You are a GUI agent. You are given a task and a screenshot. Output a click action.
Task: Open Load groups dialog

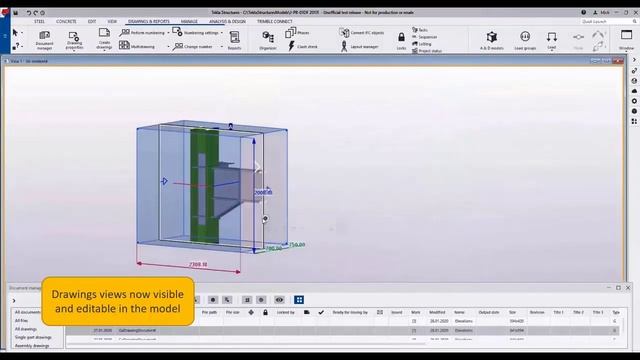tap(525, 40)
